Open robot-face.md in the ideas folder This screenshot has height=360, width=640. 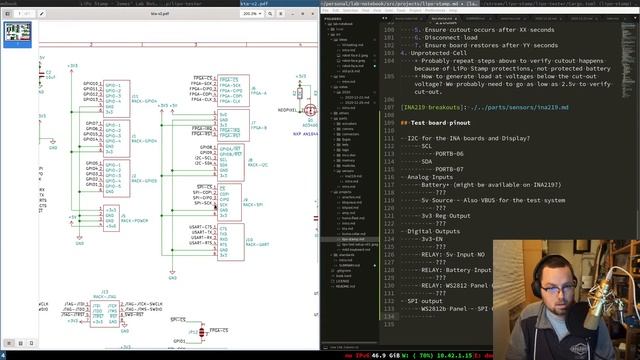pos(353,66)
